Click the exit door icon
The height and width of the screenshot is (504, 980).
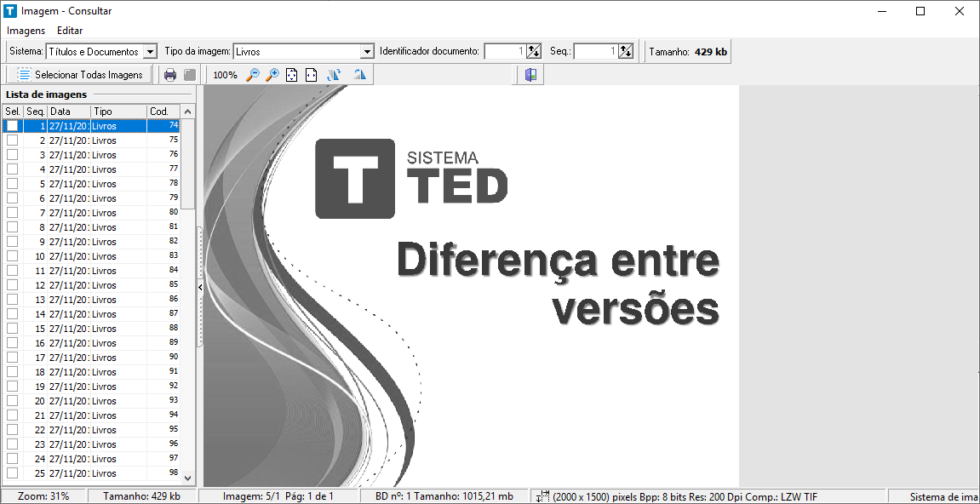tap(530, 75)
